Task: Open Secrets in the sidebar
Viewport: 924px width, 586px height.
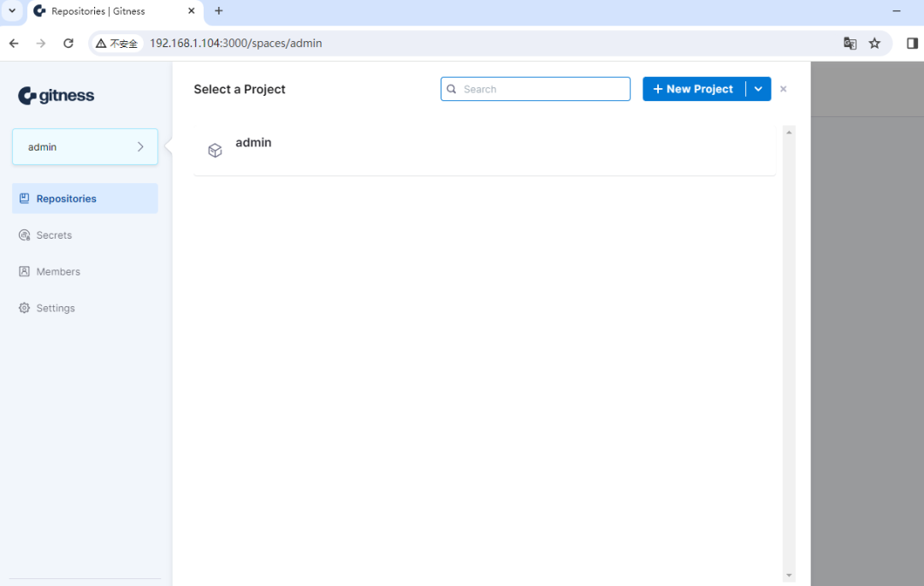Action: [85, 235]
